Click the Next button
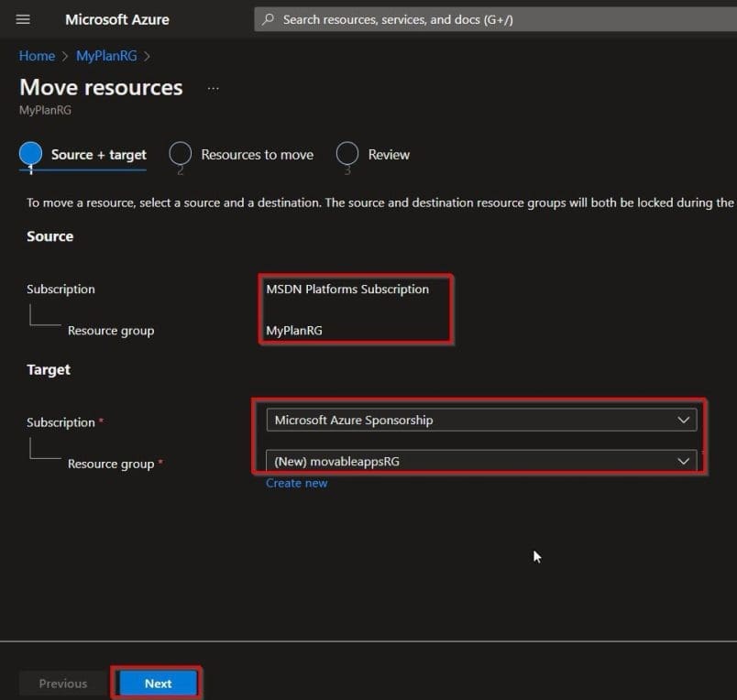 click(157, 683)
